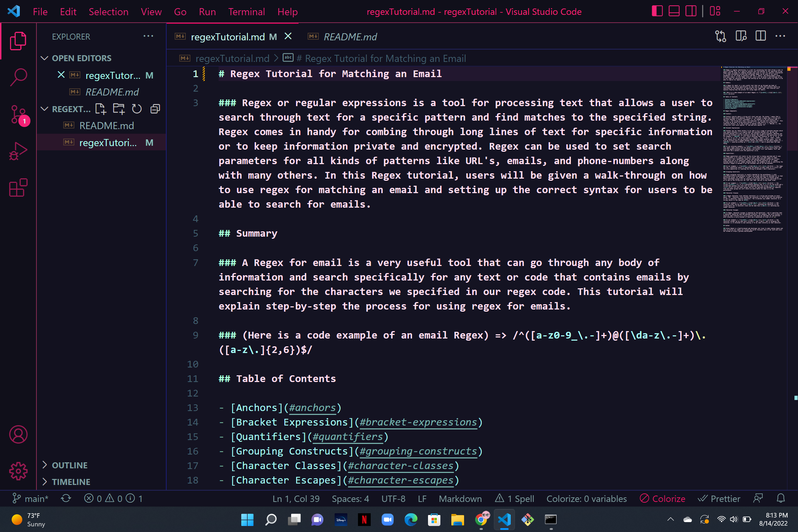The height and width of the screenshot is (532, 798).
Task: Open the Terminal menu
Action: (247, 12)
